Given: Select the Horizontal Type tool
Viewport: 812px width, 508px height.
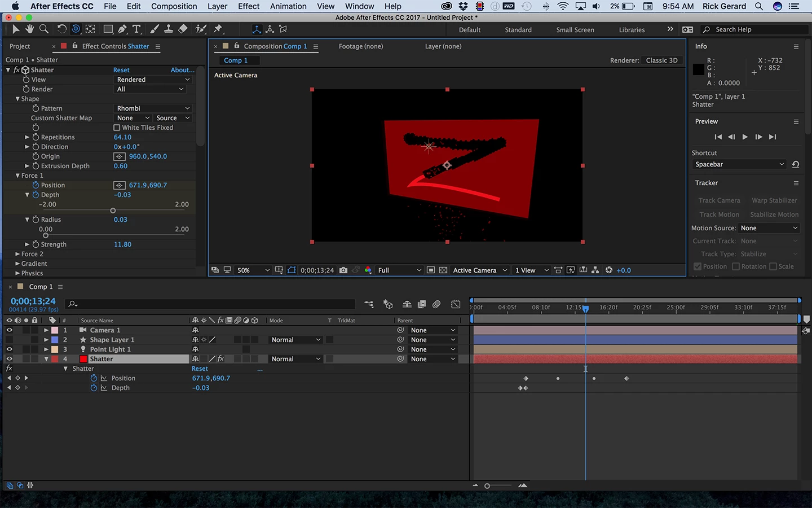Looking at the screenshot, I should pyautogui.click(x=136, y=29).
